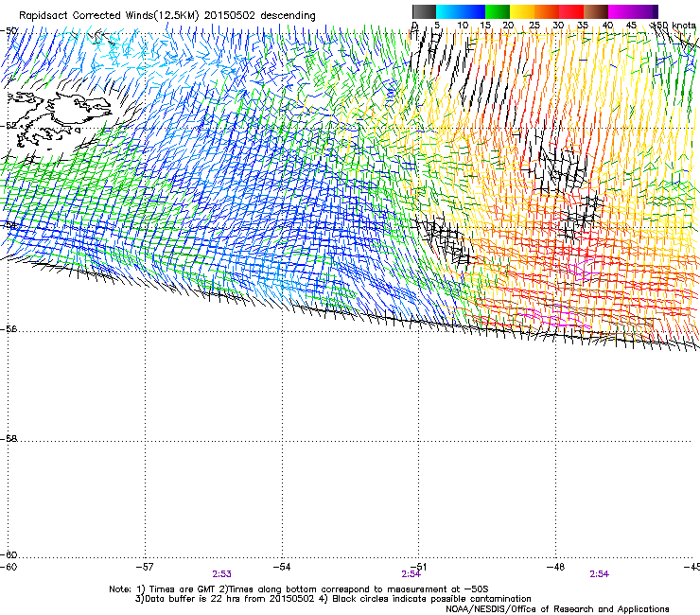Screen dimensions: 700x615
Task: Click the purple time stamp 2:53
Action: 222,574
